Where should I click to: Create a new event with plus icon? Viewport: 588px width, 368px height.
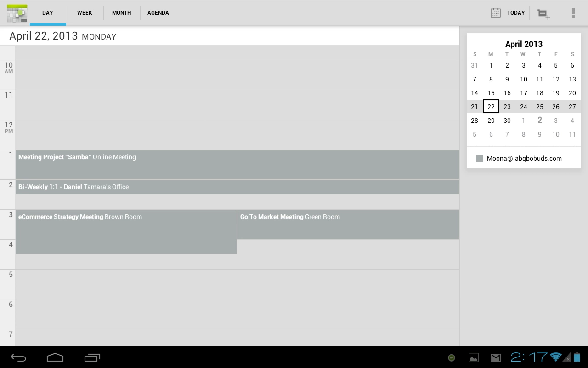(x=544, y=14)
